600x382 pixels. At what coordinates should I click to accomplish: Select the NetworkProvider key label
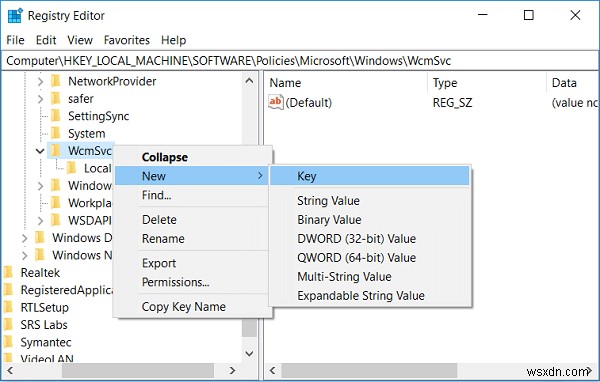click(x=112, y=81)
